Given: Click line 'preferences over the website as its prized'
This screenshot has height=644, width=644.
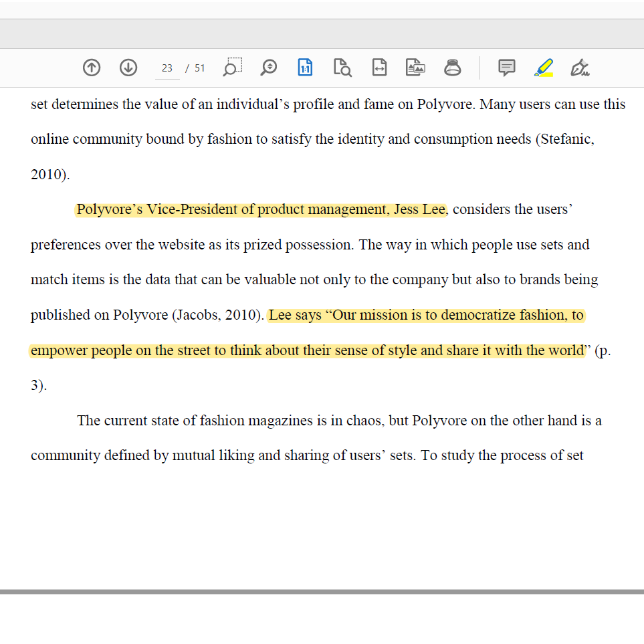Looking at the screenshot, I should 310,245.
